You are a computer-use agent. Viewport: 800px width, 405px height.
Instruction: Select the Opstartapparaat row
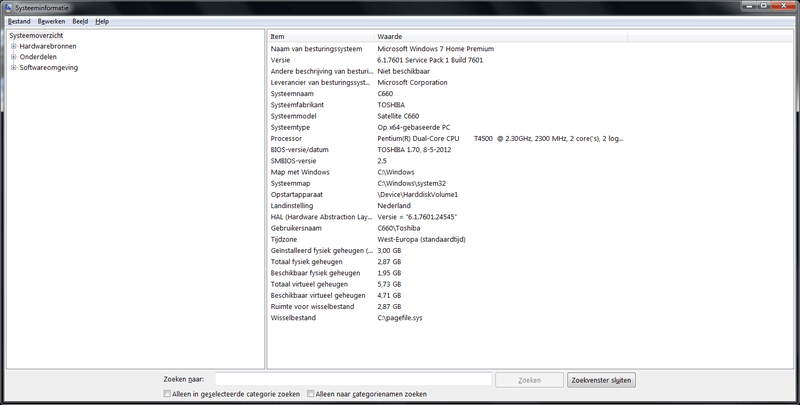[x=447, y=195]
